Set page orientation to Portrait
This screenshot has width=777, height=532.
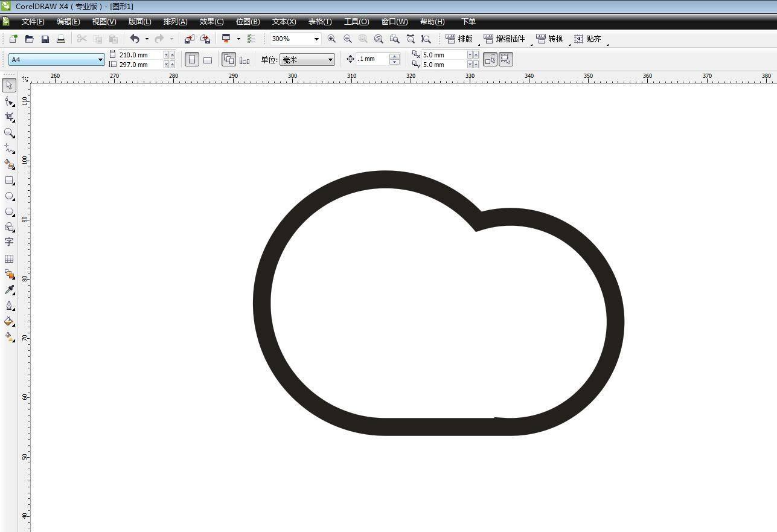pos(192,59)
